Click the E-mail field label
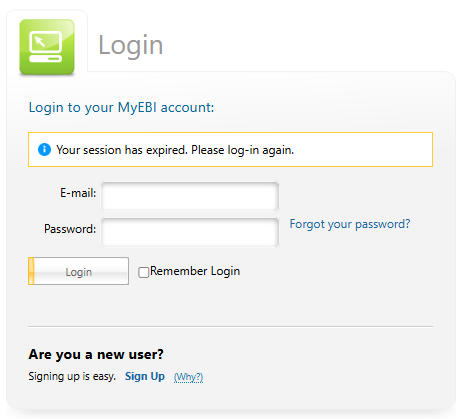 (78, 193)
